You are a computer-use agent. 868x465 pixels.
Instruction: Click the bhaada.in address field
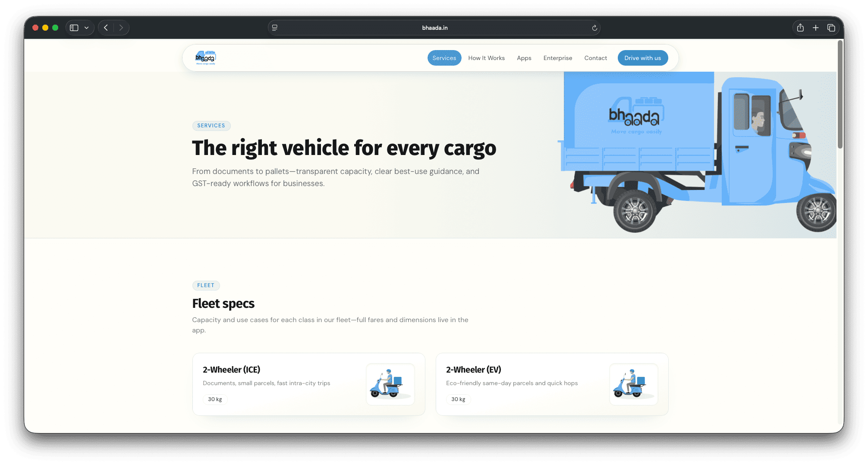[x=434, y=28]
